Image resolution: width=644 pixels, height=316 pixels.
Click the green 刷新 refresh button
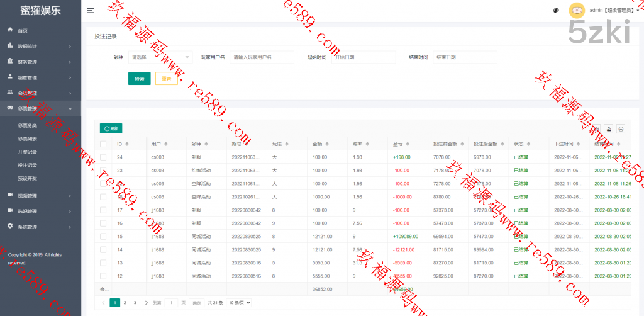(111, 128)
